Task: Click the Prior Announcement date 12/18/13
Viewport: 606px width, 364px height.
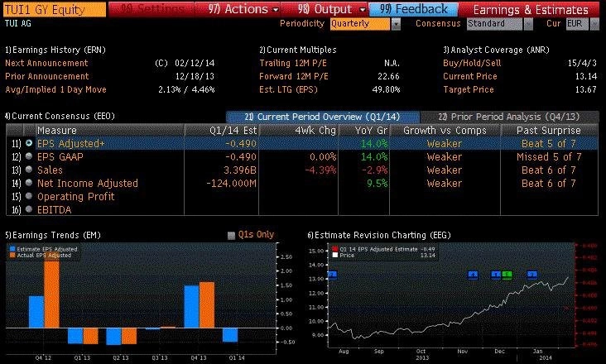Action: tap(195, 76)
